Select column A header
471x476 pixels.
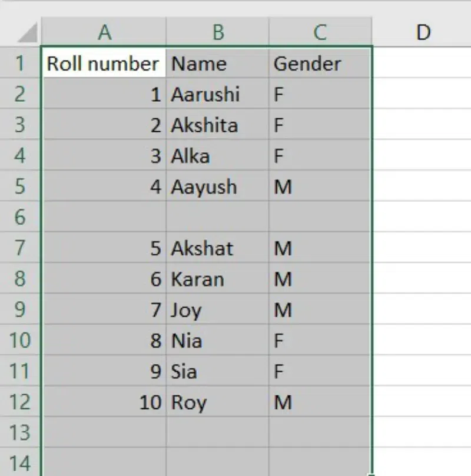tap(104, 32)
